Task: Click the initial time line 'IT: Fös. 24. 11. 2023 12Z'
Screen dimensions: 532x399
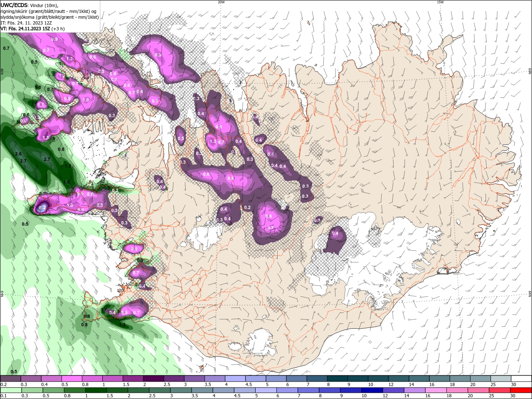Action: (26, 23)
